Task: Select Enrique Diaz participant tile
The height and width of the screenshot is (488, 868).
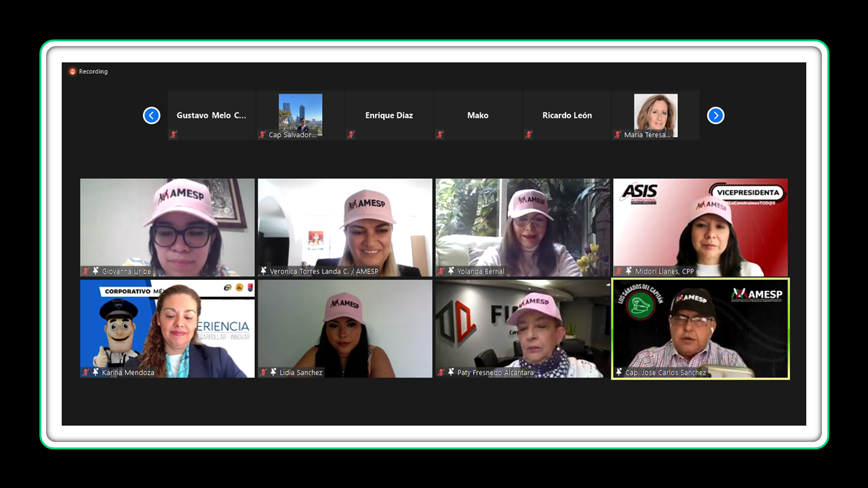Action: [389, 115]
